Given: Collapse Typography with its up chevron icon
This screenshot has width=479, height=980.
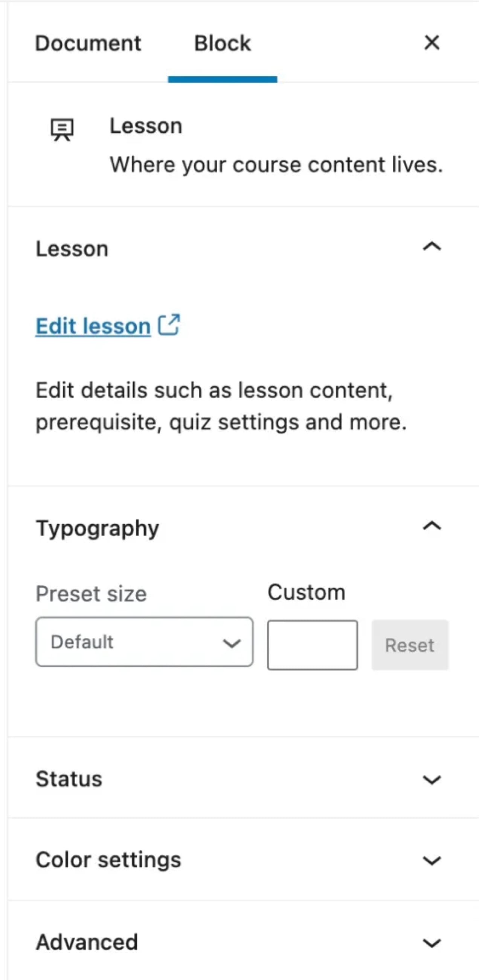Looking at the screenshot, I should 432,527.
